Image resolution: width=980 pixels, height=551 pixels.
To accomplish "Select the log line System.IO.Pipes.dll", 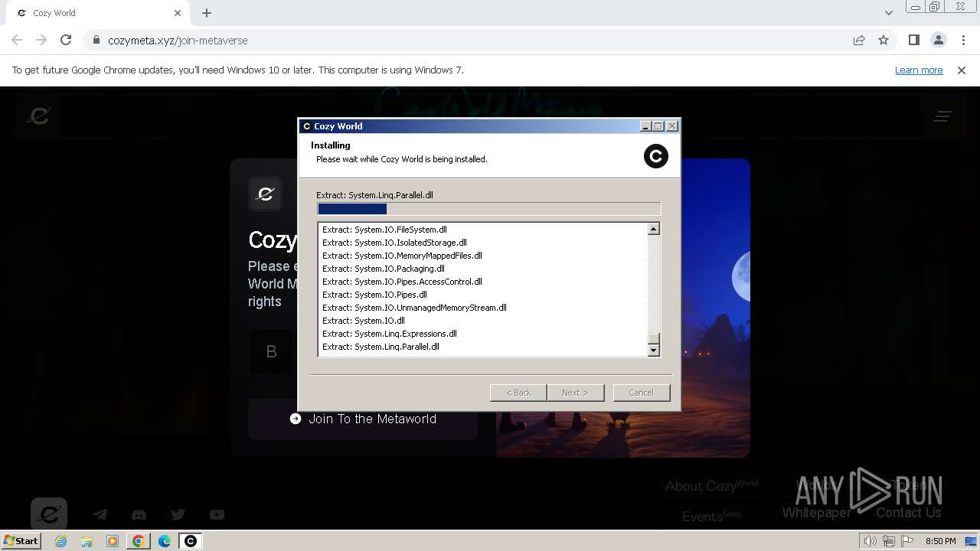I will pyautogui.click(x=374, y=295).
